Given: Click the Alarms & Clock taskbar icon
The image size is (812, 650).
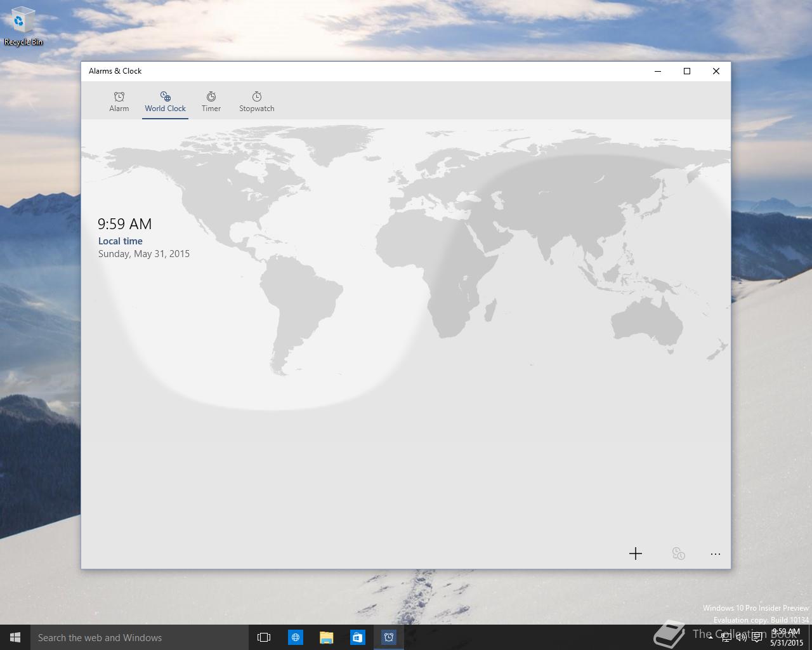Looking at the screenshot, I should tap(389, 637).
